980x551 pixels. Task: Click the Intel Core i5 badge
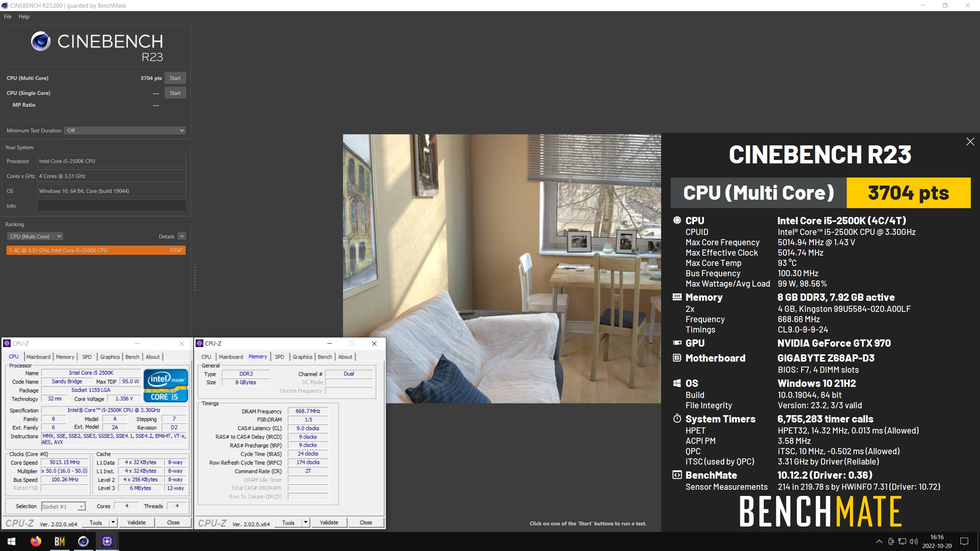[166, 385]
